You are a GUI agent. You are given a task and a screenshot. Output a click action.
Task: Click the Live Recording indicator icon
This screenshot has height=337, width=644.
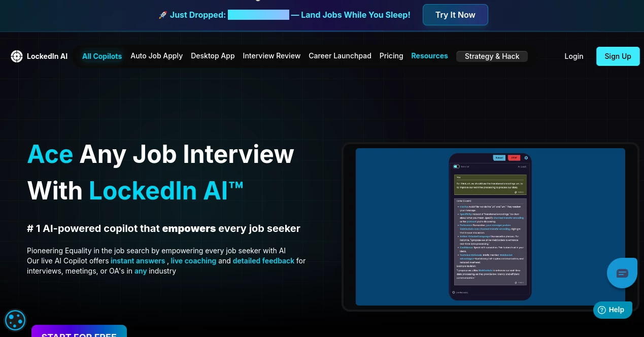(x=454, y=293)
